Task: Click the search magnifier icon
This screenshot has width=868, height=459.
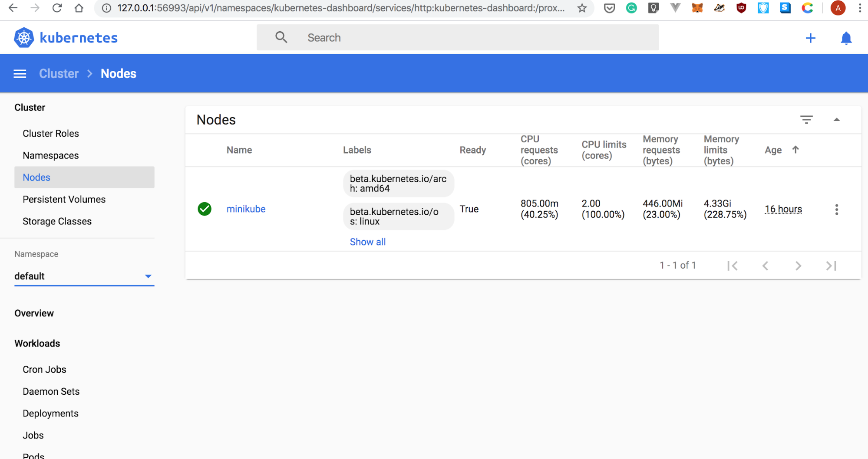Action: (281, 37)
